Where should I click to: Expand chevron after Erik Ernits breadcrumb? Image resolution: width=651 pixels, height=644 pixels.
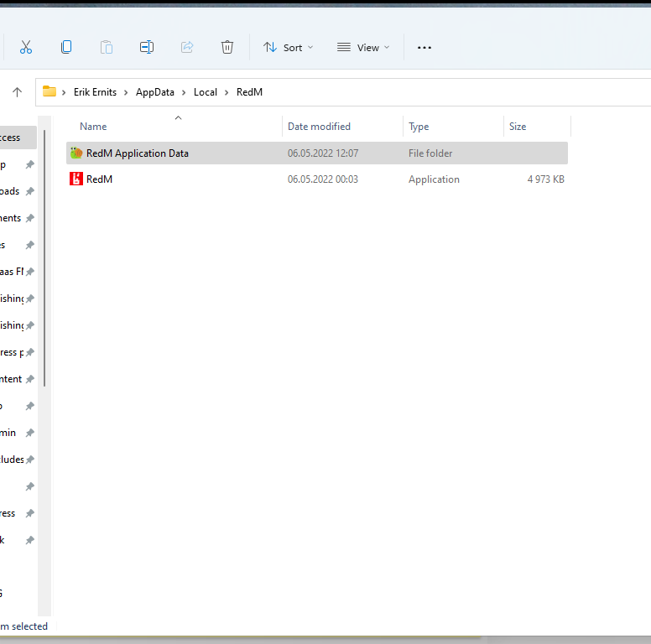[126, 92]
